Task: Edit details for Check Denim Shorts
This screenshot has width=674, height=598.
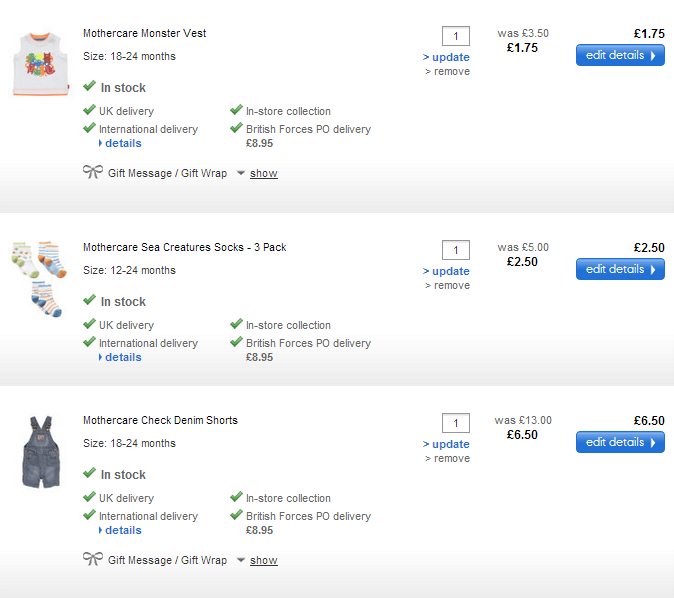Action: point(620,442)
